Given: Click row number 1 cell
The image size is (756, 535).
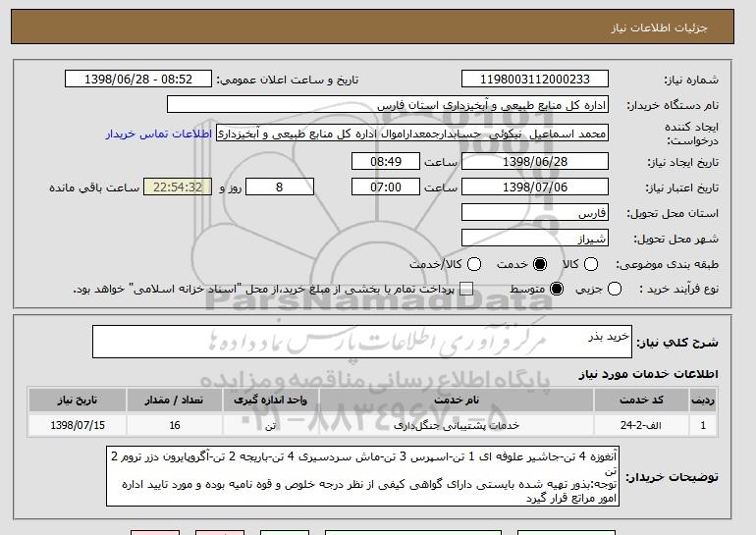Looking at the screenshot, I should [x=703, y=425].
